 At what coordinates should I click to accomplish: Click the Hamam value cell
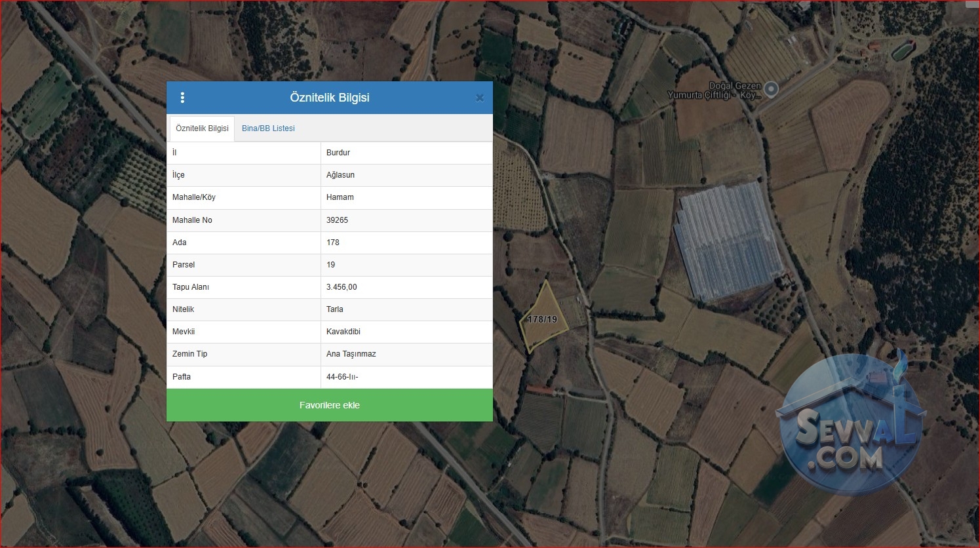pos(406,197)
